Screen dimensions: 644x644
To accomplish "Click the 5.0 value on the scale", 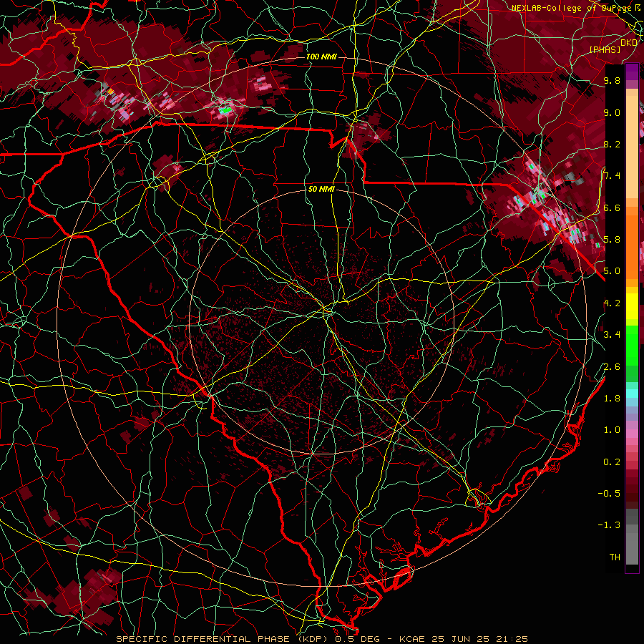I will [612, 271].
